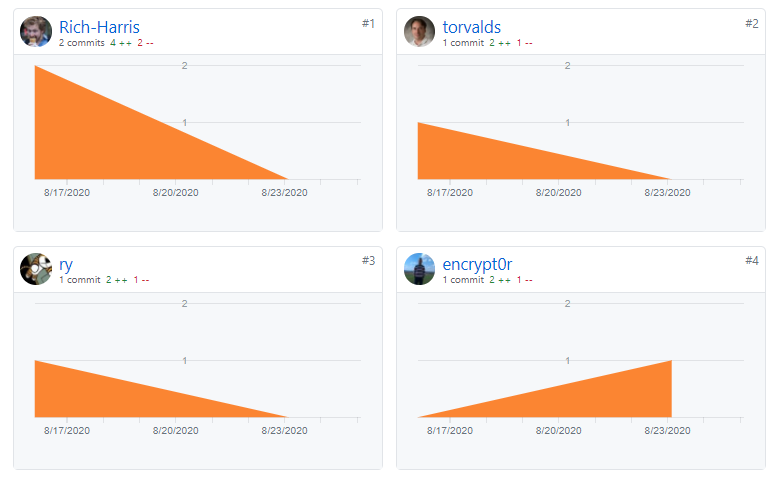View Rich-Harris 2 commits list

[82, 43]
